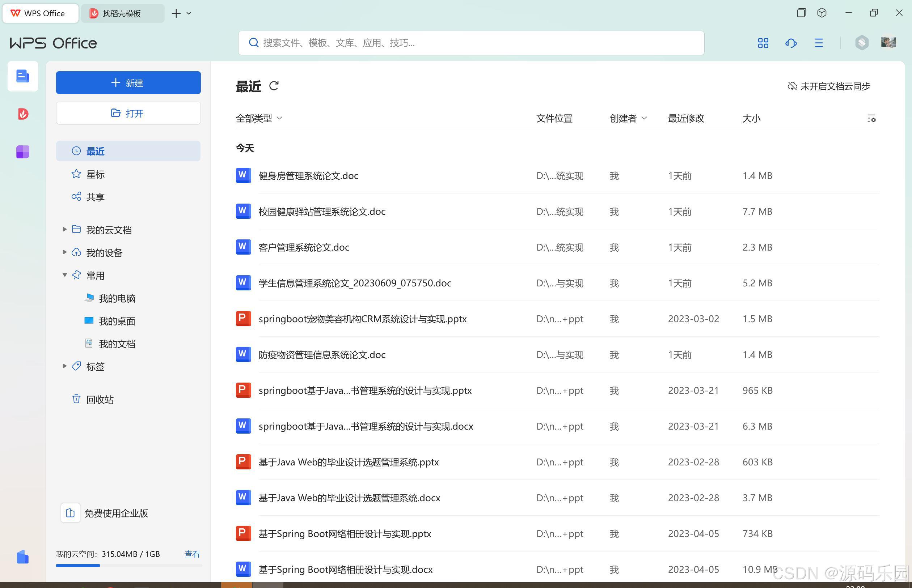
Task: Click the cloud download icon near top right
Action: click(791, 43)
